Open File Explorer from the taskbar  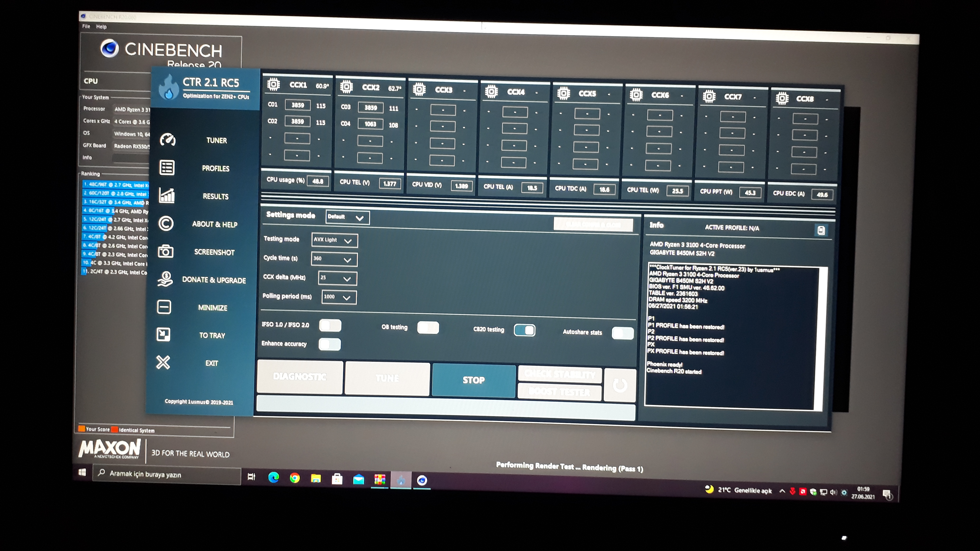tap(316, 478)
